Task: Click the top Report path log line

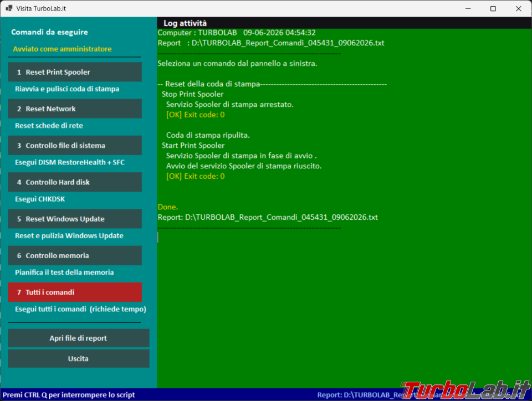Action: (271, 43)
